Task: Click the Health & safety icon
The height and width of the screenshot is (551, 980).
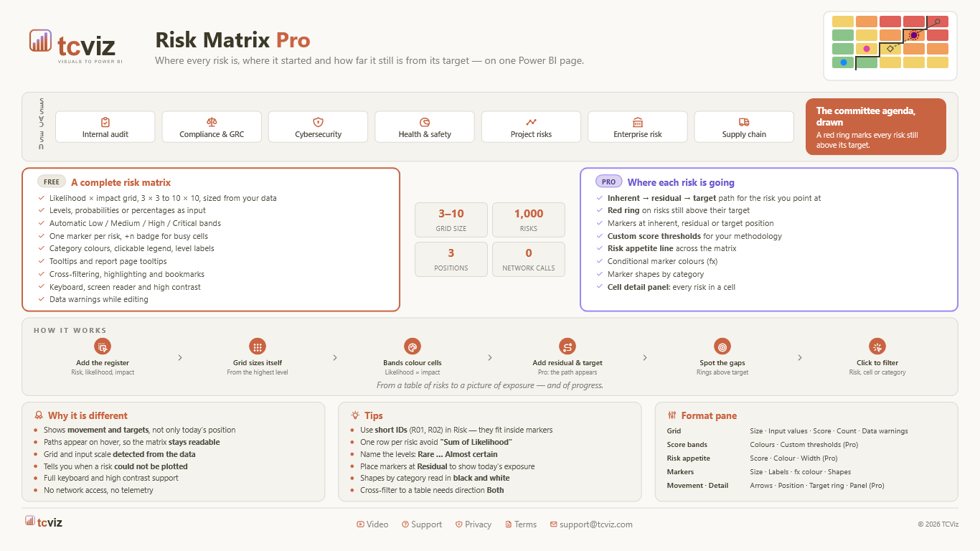Action: [x=425, y=122]
